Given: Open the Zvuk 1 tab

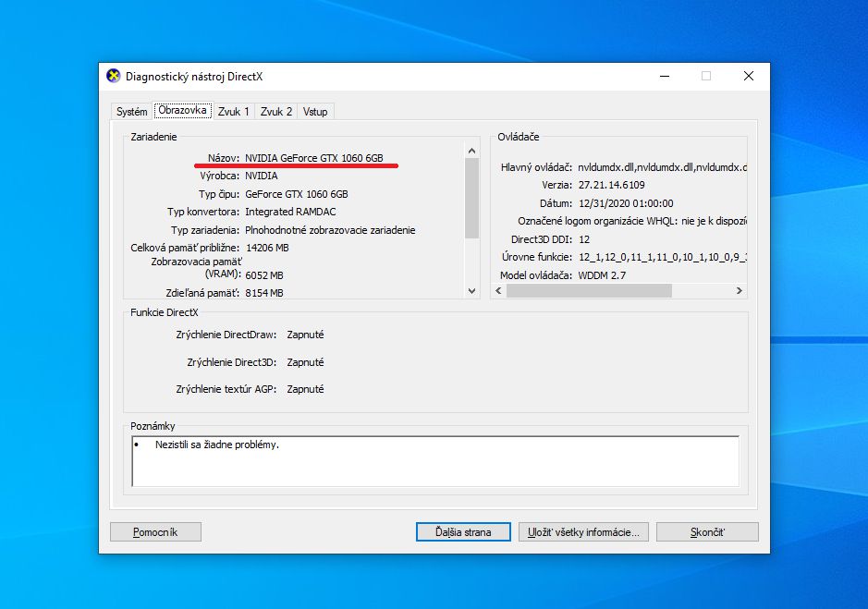Looking at the screenshot, I should [x=234, y=111].
